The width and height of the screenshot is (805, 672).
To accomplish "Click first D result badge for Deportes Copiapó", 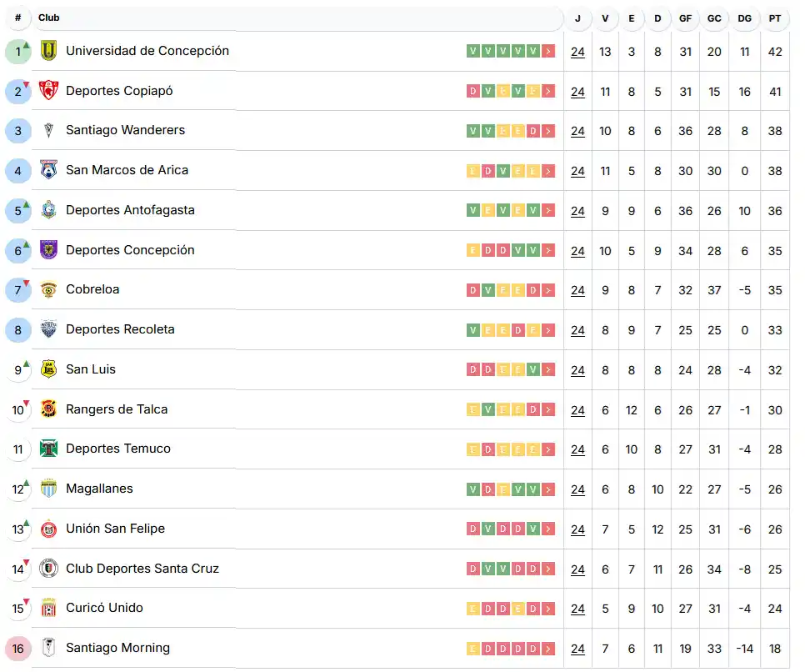I will [472, 92].
